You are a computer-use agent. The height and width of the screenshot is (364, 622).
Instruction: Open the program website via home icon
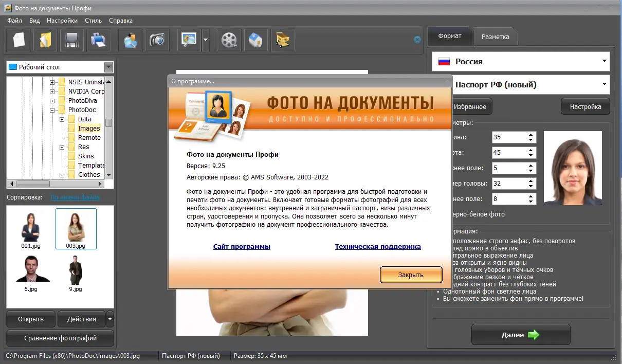[x=255, y=40]
